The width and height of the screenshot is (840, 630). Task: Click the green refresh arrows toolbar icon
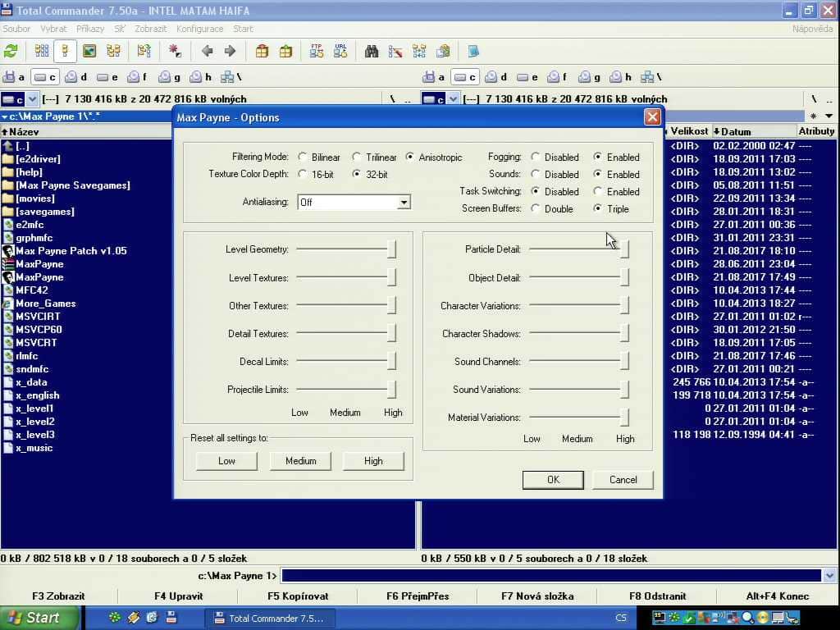tap(11, 52)
